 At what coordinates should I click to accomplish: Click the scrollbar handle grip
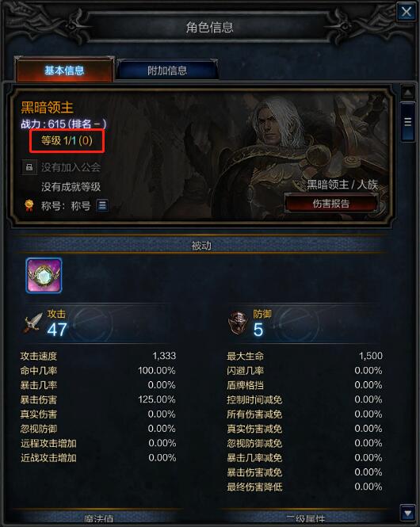point(407,122)
